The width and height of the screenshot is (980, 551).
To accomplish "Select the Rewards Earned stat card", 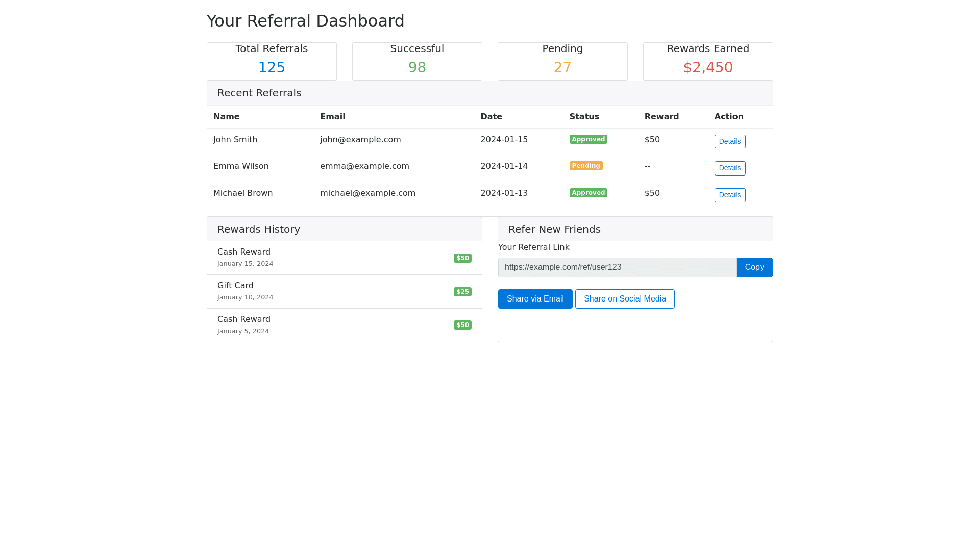I will [707, 61].
